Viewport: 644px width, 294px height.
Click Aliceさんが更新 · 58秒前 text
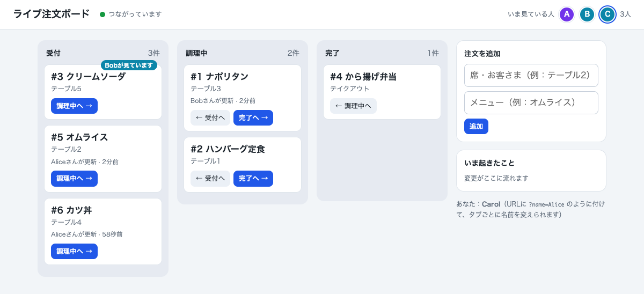(87, 234)
